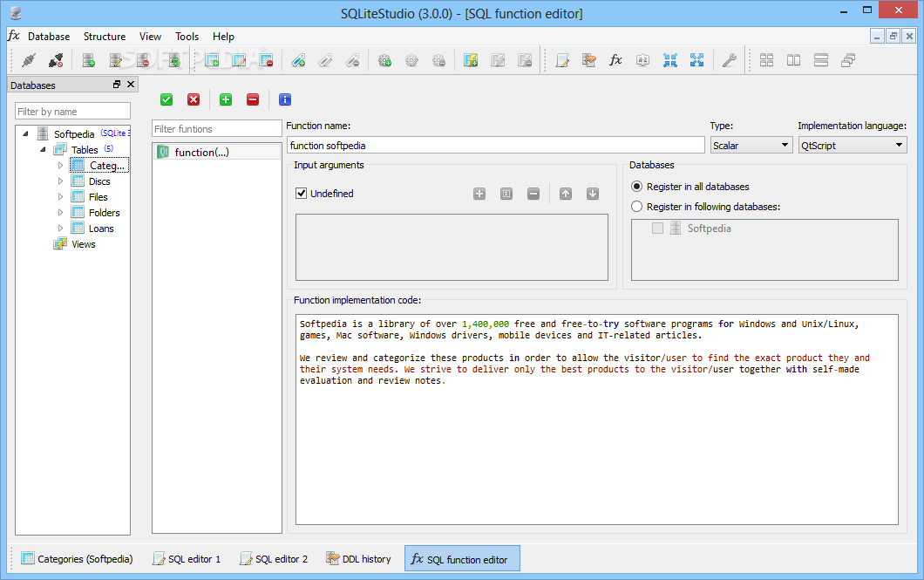Select function(...) in the functions list

pyautogui.click(x=217, y=152)
